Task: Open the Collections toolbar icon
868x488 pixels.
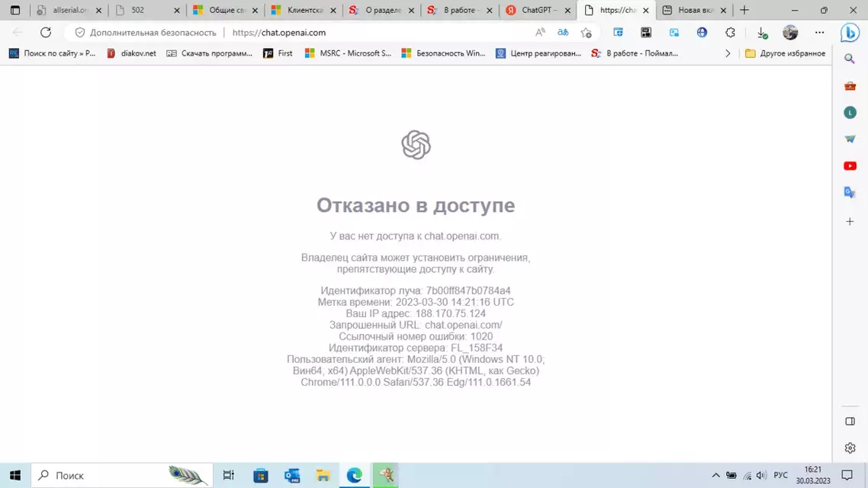Action: coord(618,33)
